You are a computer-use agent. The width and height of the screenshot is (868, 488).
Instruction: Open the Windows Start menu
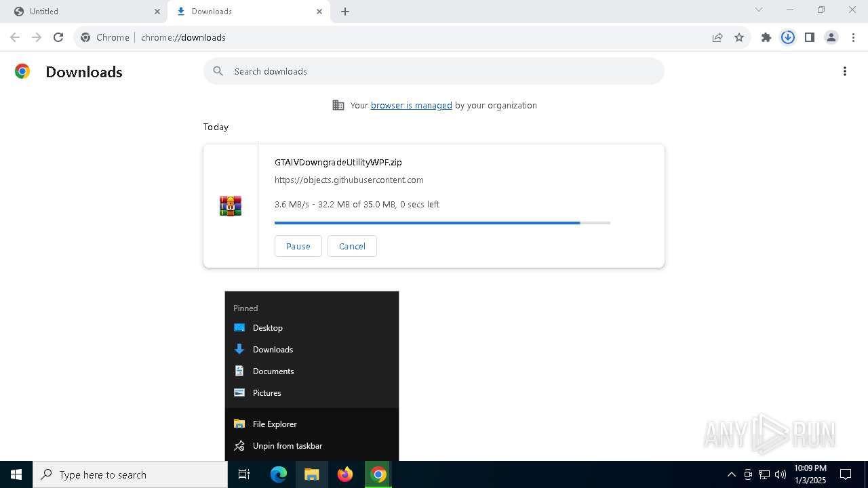point(16,474)
